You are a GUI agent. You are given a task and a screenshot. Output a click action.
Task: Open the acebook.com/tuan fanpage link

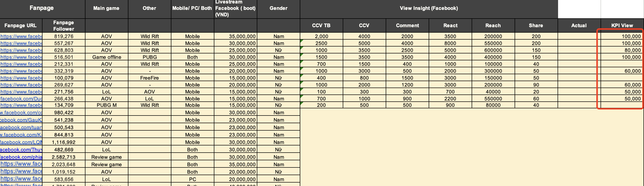click(x=21, y=127)
